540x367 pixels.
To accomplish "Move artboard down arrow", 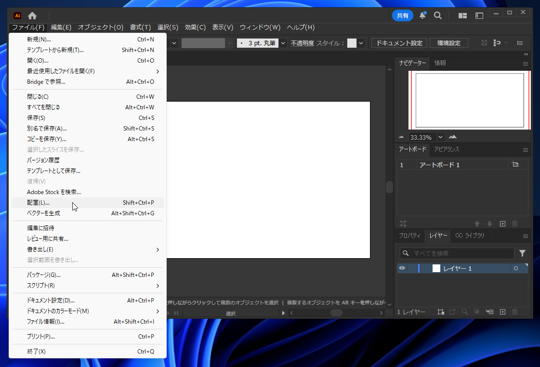I will 489,224.
